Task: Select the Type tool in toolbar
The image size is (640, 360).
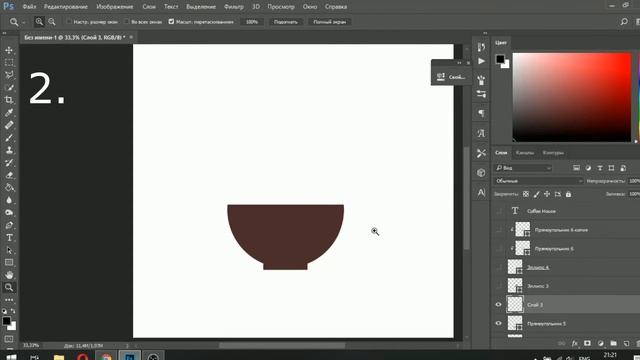Action: click(x=9, y=238)
